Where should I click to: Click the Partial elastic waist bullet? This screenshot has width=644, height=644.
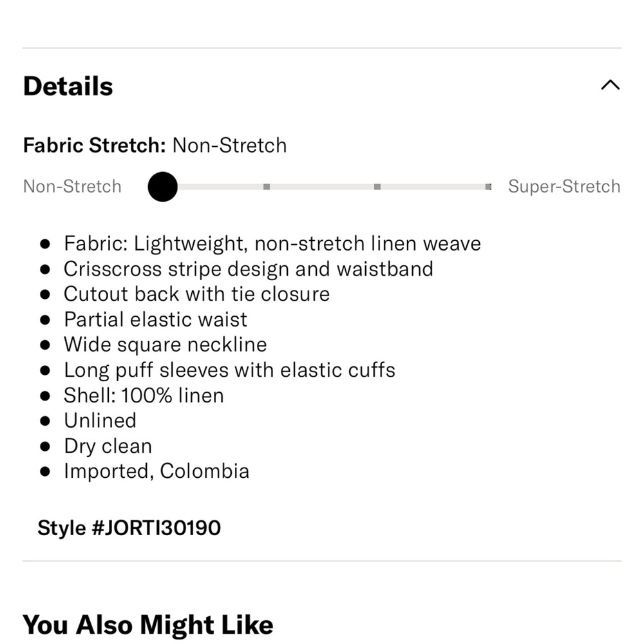point(156,319)
